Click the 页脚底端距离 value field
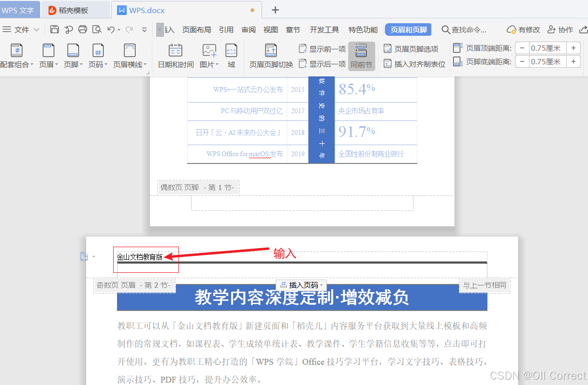Viewport: 588px width, 385px height. (x=548, y=61)
